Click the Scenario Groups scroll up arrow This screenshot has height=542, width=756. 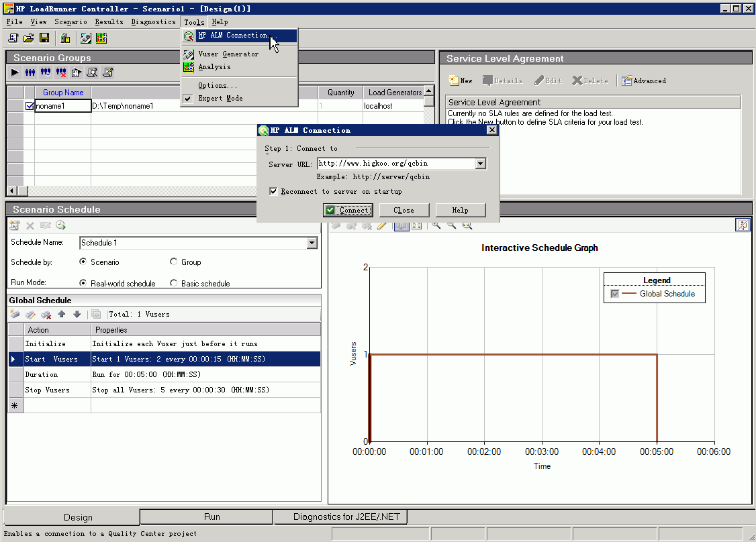tap(428, 91)
